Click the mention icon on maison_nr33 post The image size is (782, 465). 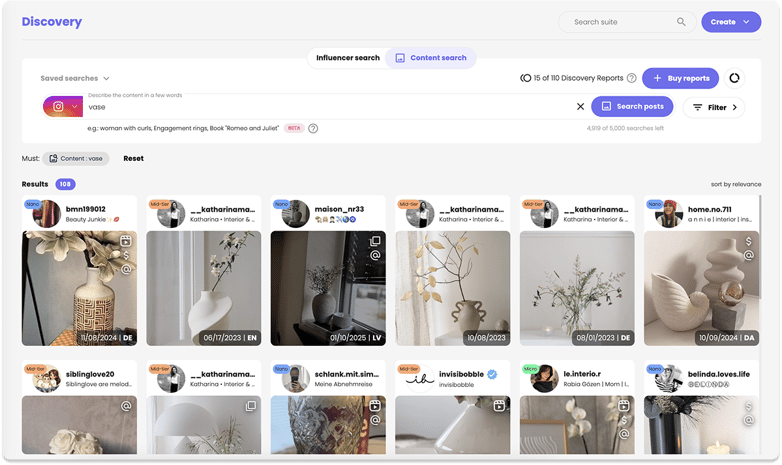[x=375, y=255]
